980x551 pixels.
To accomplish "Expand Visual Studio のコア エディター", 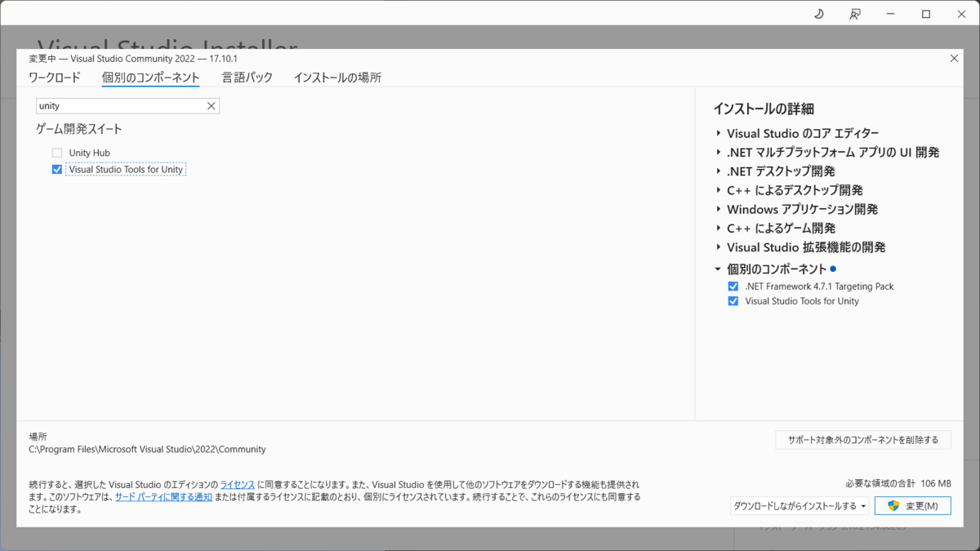I will (x=718, y=133).
